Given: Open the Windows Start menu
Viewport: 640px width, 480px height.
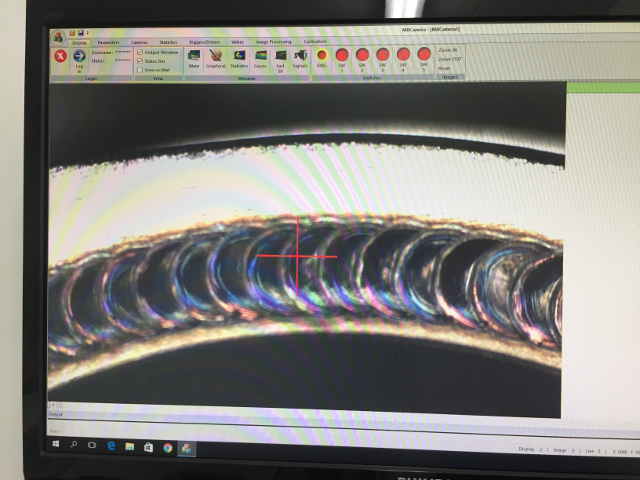Looking at the screenshot, I should 55,443.
